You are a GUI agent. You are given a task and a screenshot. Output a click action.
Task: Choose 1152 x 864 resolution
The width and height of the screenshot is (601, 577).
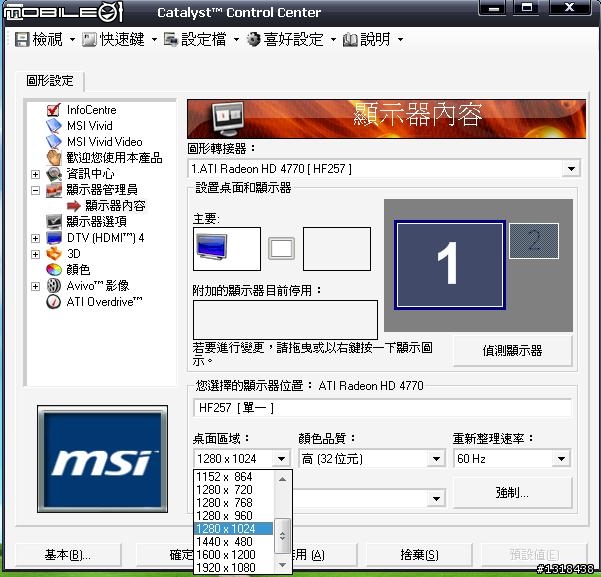pyautogui.click(x=234, y=477)
